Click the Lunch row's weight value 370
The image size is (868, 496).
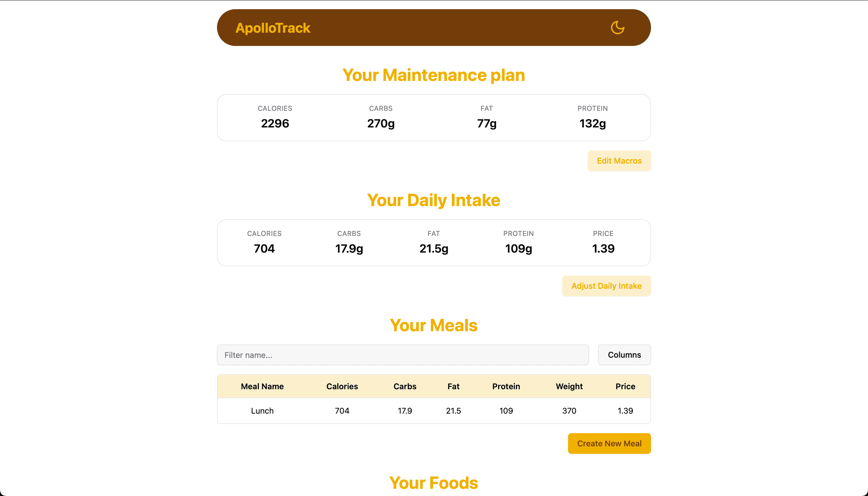pos(569,411)
